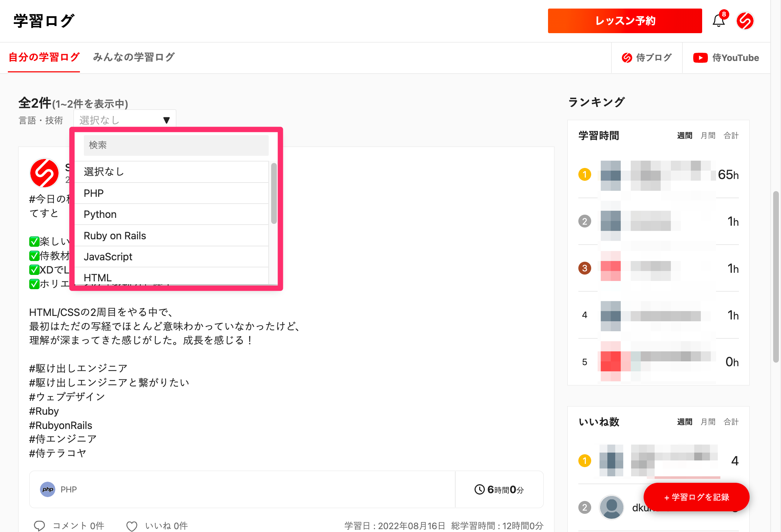
Task: Open the 侍YouTube link
Action: click(726, 58)
